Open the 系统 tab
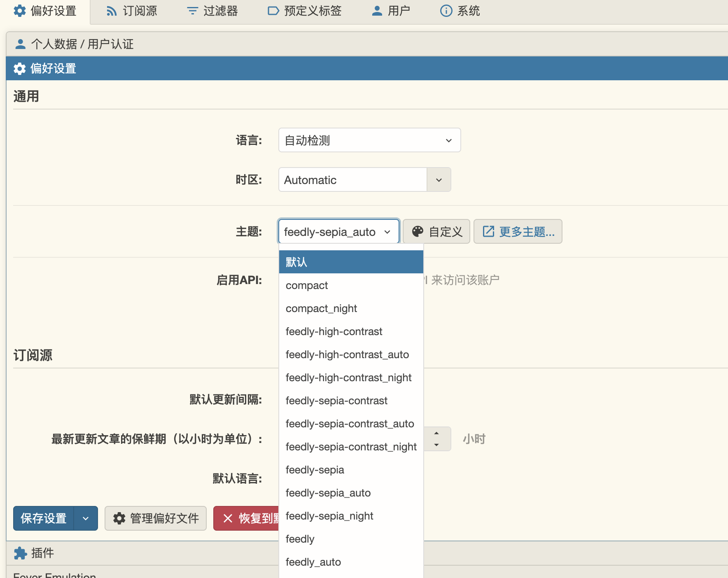The height and width of the screenshot is (578, 728). point(460,11)
